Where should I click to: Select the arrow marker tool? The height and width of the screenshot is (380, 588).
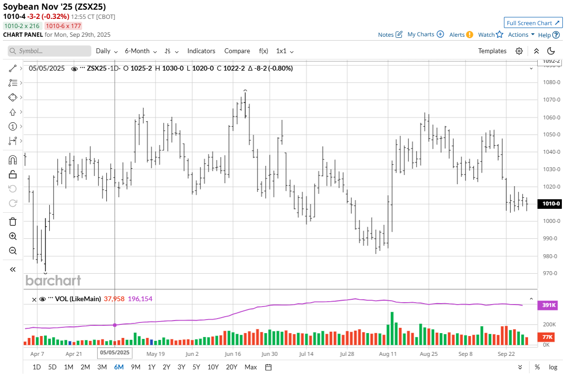(13, 112)
